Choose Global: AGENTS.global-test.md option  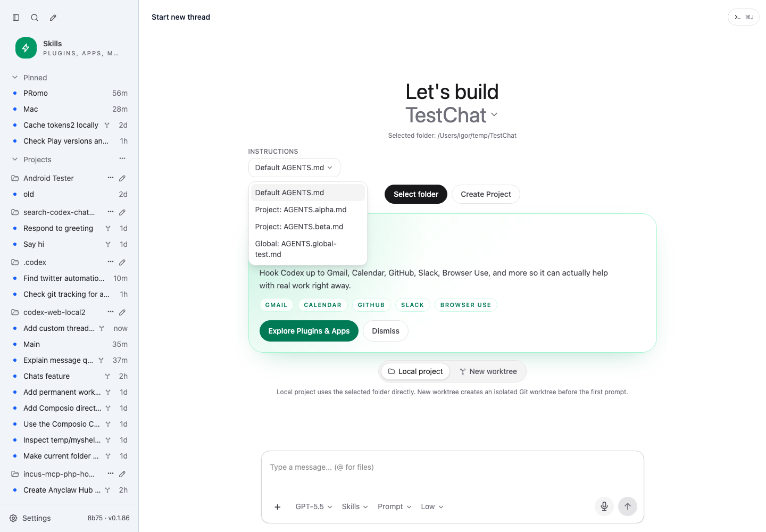(x=308, y=249)
